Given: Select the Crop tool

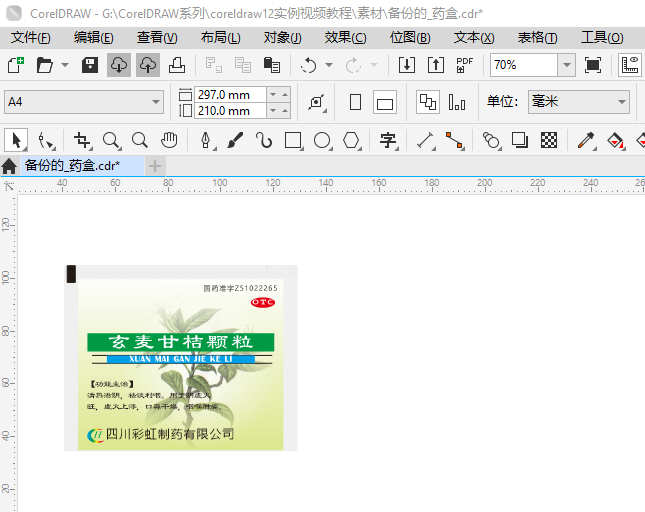Looking at the screenshot, I should tap(82, 141).
